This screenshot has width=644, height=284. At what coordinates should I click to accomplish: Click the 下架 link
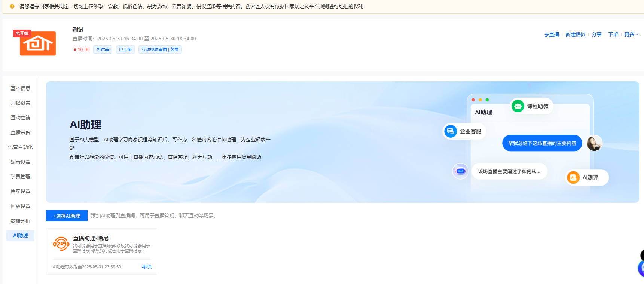(613, 34)
